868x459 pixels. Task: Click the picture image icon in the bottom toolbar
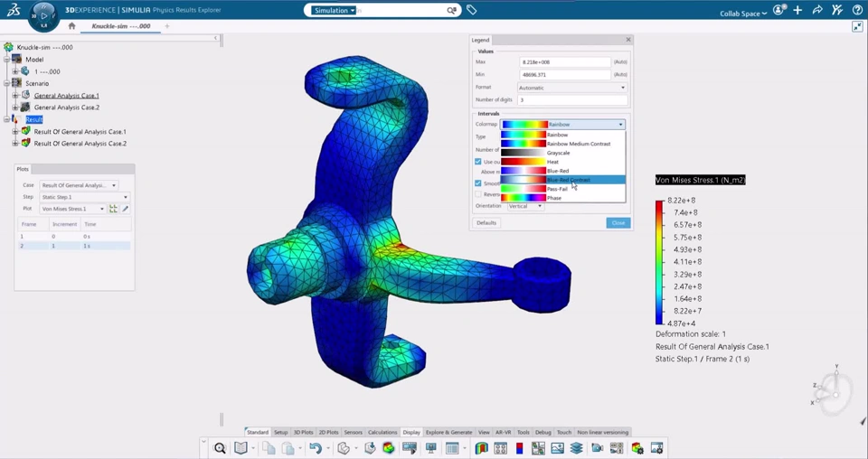coord(558,448)
